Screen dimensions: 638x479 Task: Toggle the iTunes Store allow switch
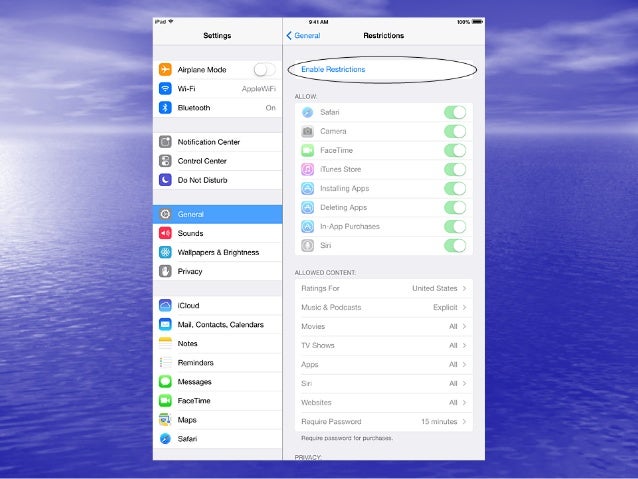(455, 169)
